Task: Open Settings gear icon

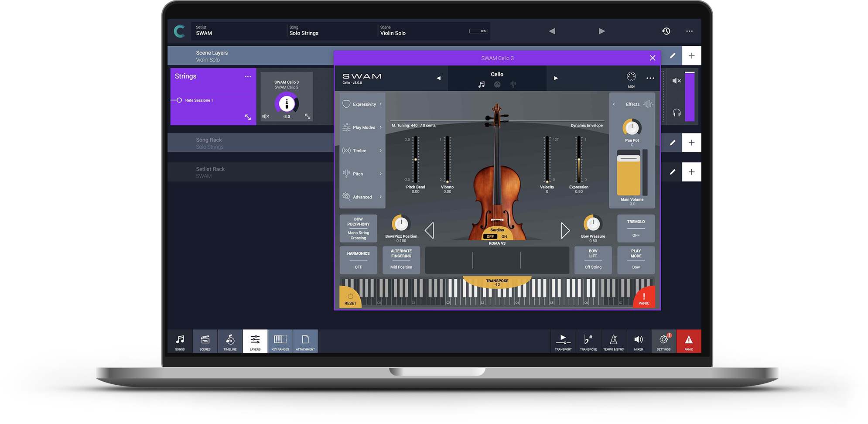Action: (663, 342)
